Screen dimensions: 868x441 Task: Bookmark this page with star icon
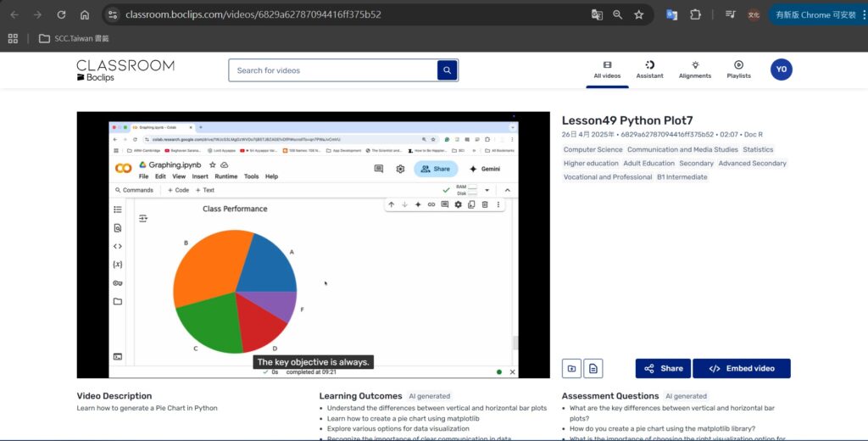pos(638,14)
